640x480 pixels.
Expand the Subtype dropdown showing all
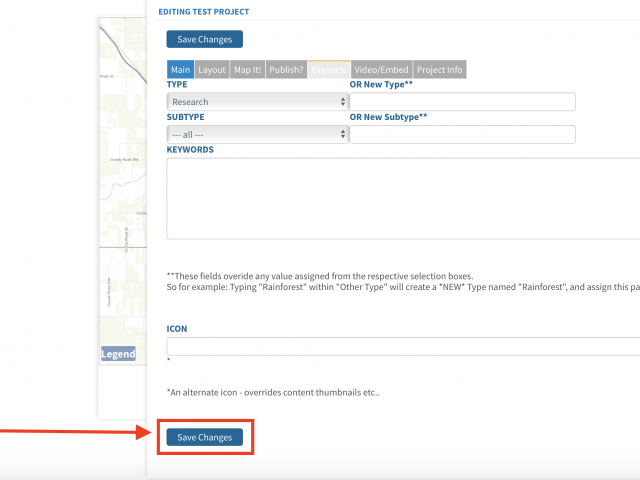255,135
